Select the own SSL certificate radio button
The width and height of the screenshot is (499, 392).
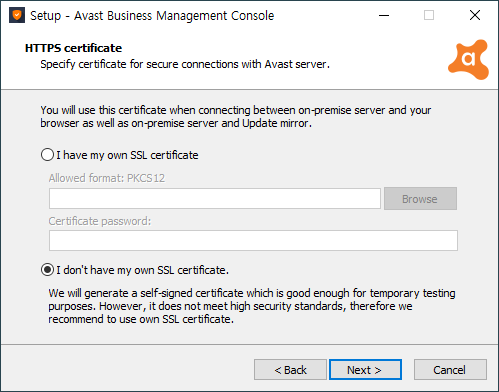click(x=47, y=155)
